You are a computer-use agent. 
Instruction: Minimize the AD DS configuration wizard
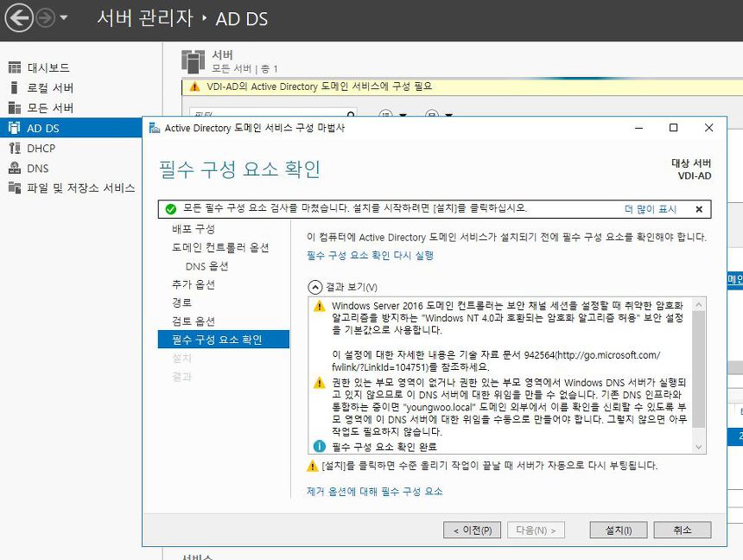click(638, 128)
